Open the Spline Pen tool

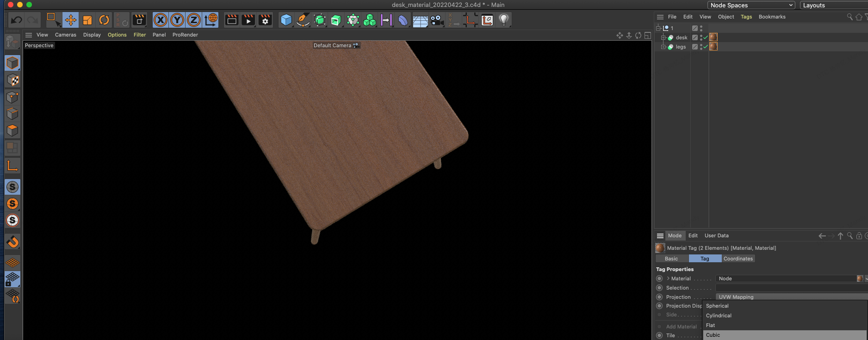pos(303,20)
